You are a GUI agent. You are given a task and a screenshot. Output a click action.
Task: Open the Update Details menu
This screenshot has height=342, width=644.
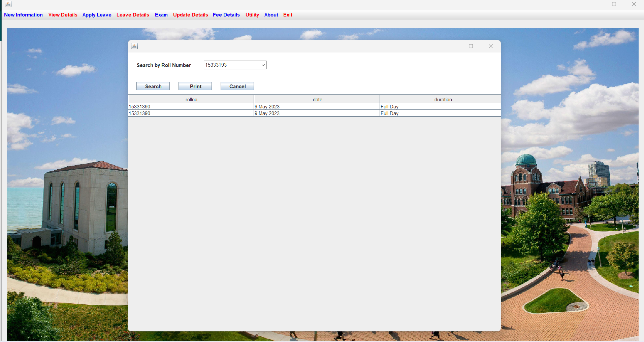point(190,15)
